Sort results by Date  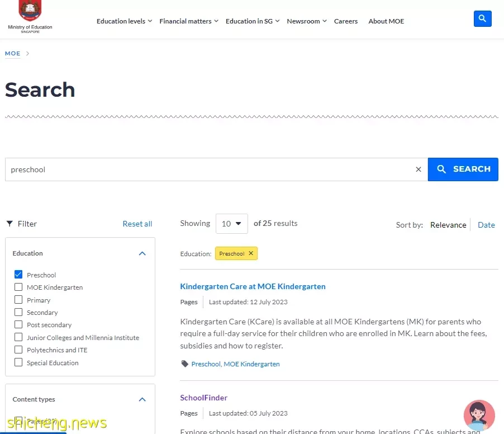(x=486, y=225)
